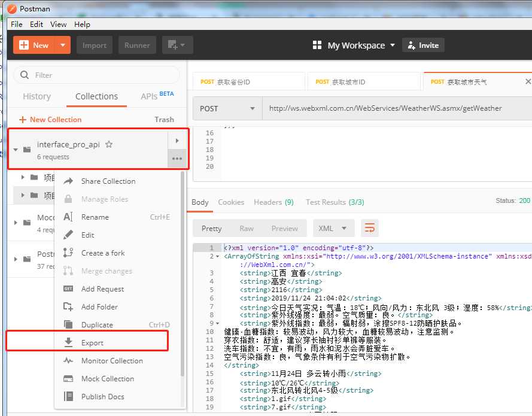The image size is (532, 416).
Task: Click the Monitor Collection pulse icon
Action: (x=68, y=360)
